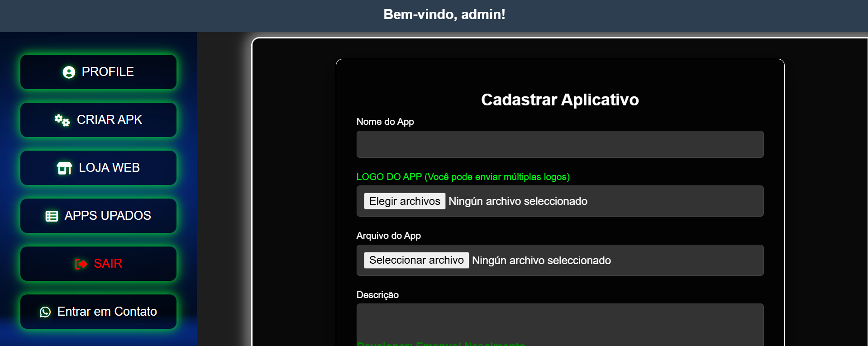Click the WhatsApp icon beside Entrar em Contato
868x346 pixels.
(45, 312)
